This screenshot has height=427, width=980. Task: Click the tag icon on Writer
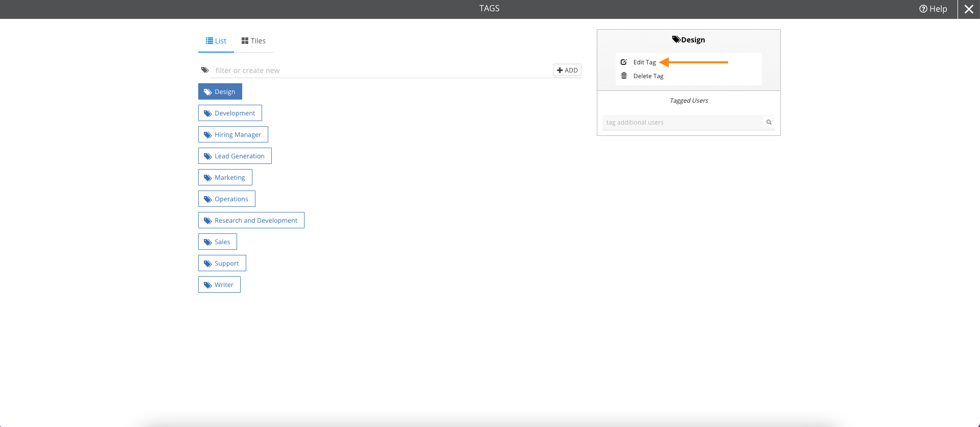tap(208, 285)
